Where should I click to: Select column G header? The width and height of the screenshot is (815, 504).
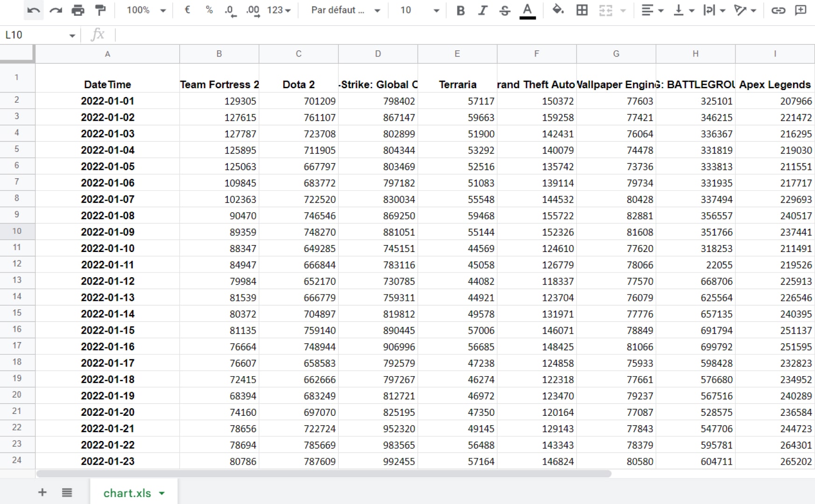click(x=616, y=54)
